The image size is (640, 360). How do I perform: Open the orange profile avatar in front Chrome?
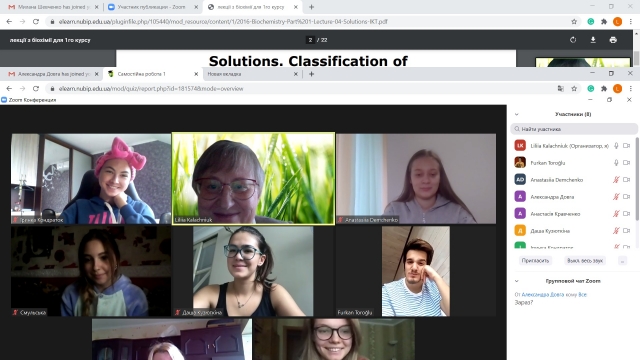tap(618, 89)
